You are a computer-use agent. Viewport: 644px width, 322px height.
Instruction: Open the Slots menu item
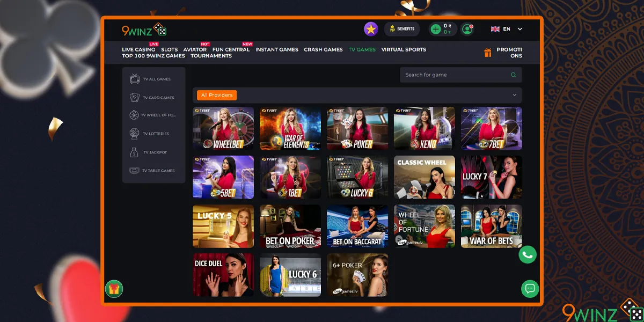(170, 49)
